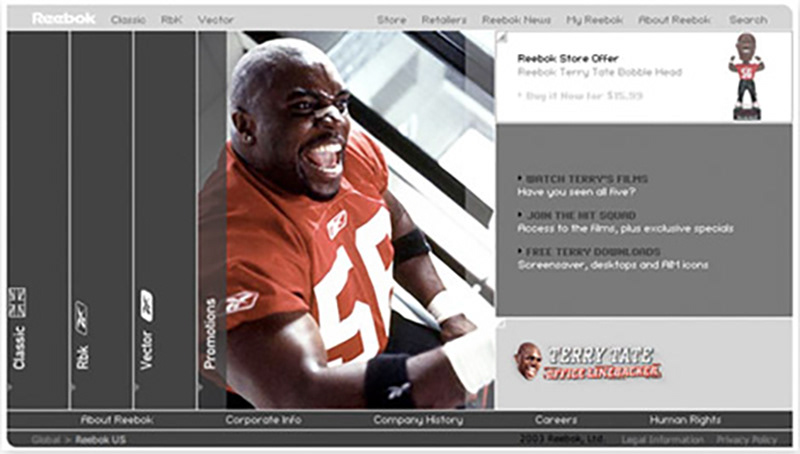This screenshot has height=454, width=800.
Task: Open the Watch Terry's Films link
Action: tap(586, 179)
